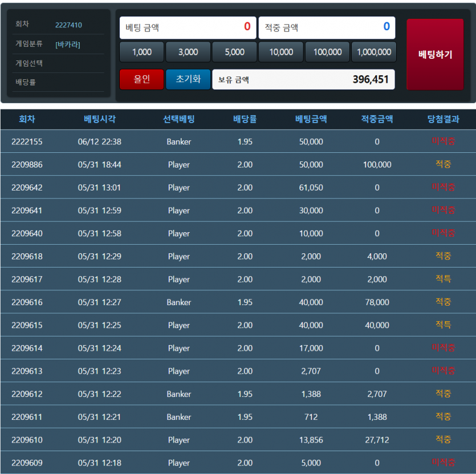This screenshot has height=474, width=476.
Task: Click the 베팅하기 bet button
Action: coord(435,55)
